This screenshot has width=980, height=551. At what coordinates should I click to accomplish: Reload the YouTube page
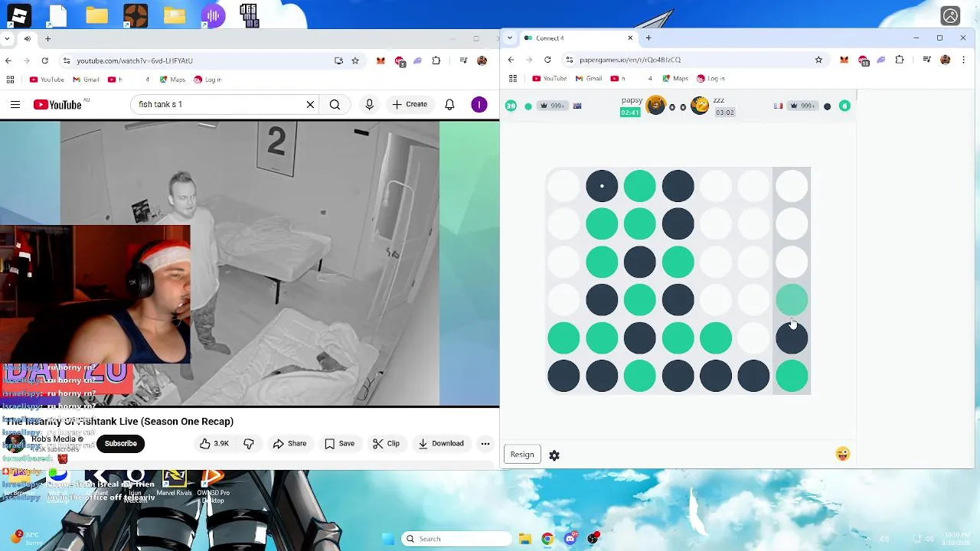tap(45, 60)
